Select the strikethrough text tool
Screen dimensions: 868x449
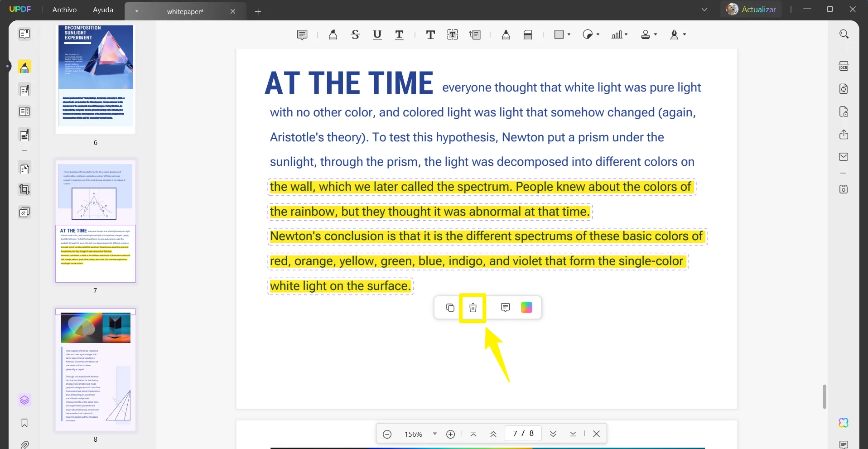click(x=355, y=35)
